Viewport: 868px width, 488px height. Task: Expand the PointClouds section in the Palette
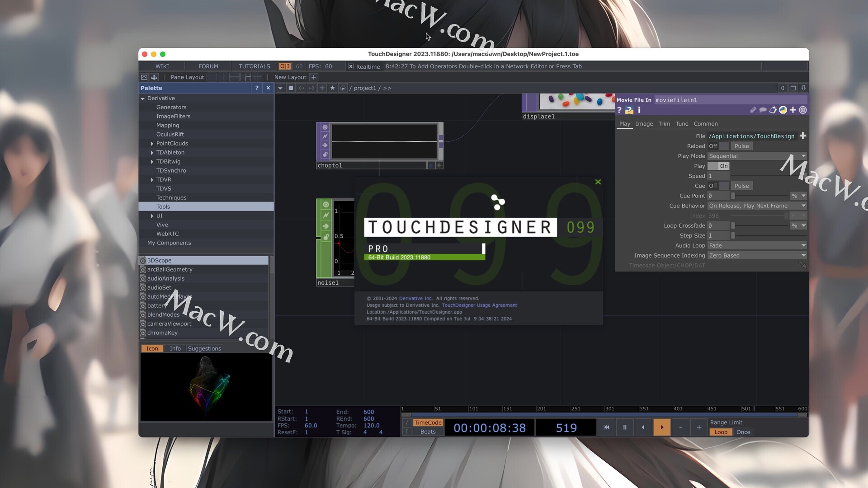[152, 143]
